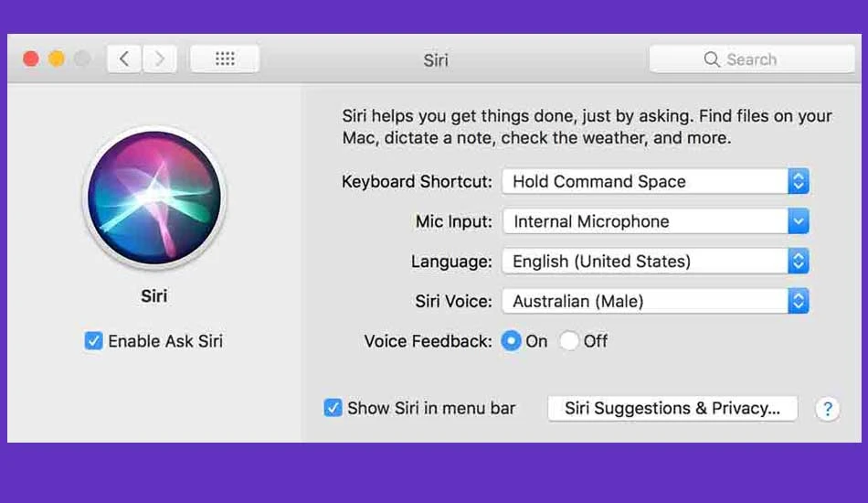This screenshot has height=503, width=868.
Task: Go forward with the right chevron button
Action: (x=159, y=59)
